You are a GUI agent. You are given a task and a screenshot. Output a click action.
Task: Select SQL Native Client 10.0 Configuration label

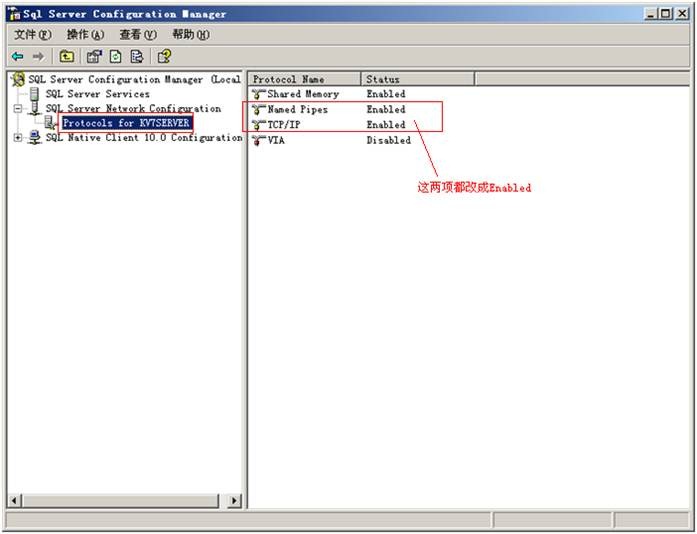[x=144, y=137]
